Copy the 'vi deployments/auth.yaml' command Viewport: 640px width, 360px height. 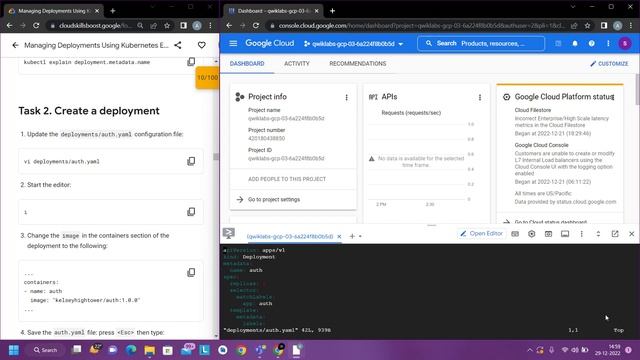191,161
